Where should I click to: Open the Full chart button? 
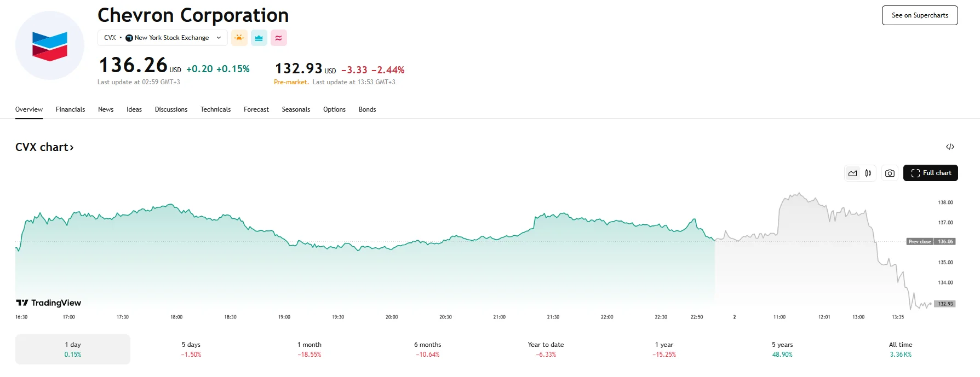click(x=930, y=173)
